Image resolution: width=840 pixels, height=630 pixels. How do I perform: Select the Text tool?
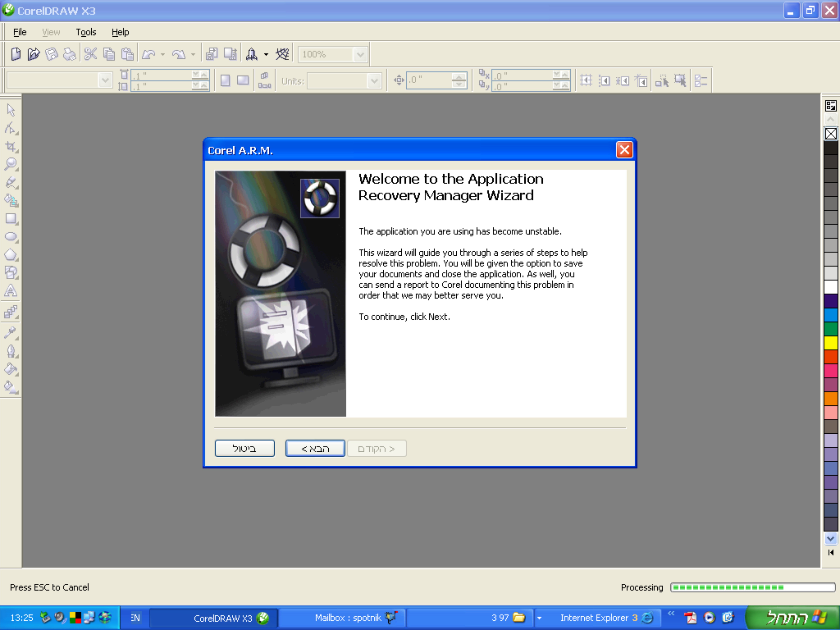tap(11, 291)
